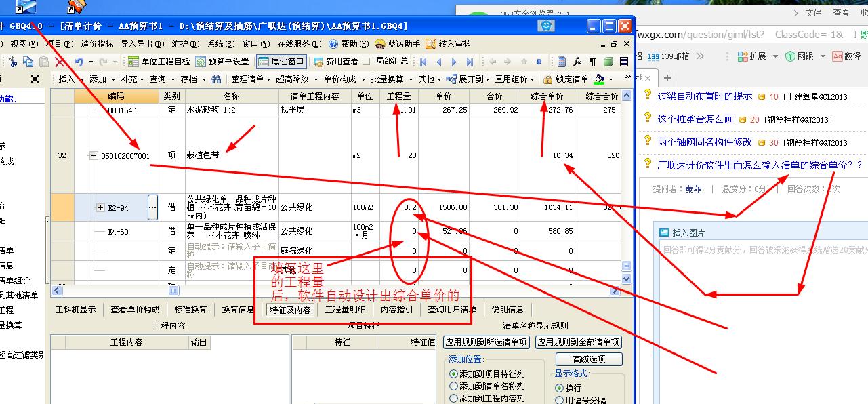Click the fx formula icon
This screenshot has width=868, height=404.
(577, 62)
